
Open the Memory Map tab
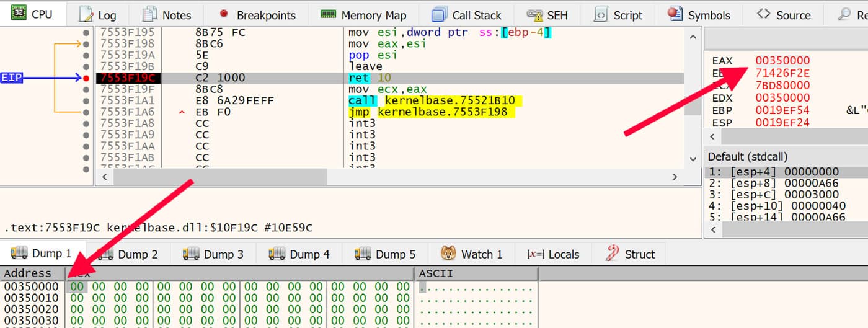click(364, 15)
